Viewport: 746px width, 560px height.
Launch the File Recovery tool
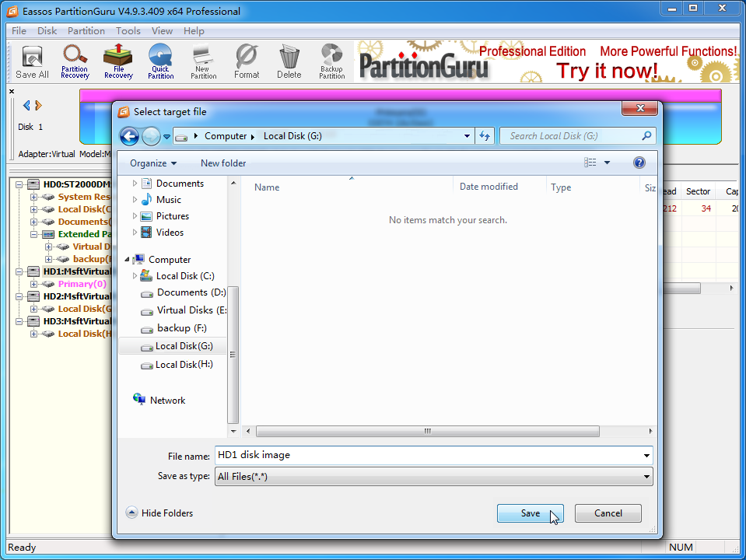pyautogui.click(x=118, y=62)
